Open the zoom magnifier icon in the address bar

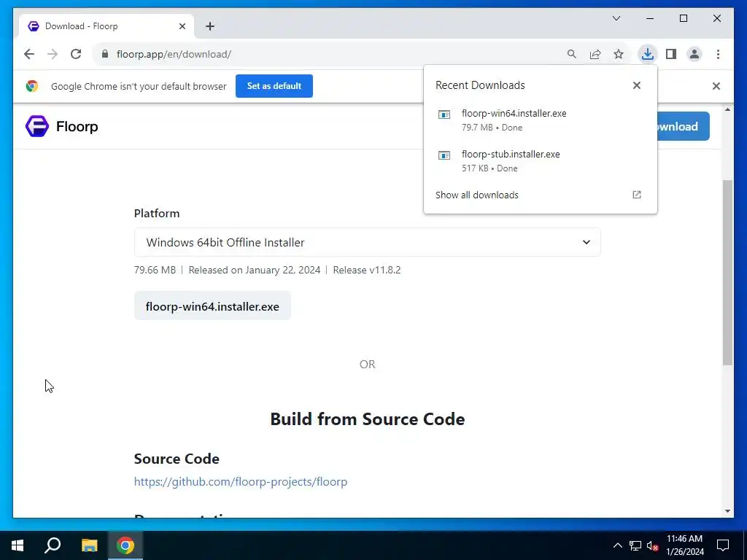tap(572, 54)
